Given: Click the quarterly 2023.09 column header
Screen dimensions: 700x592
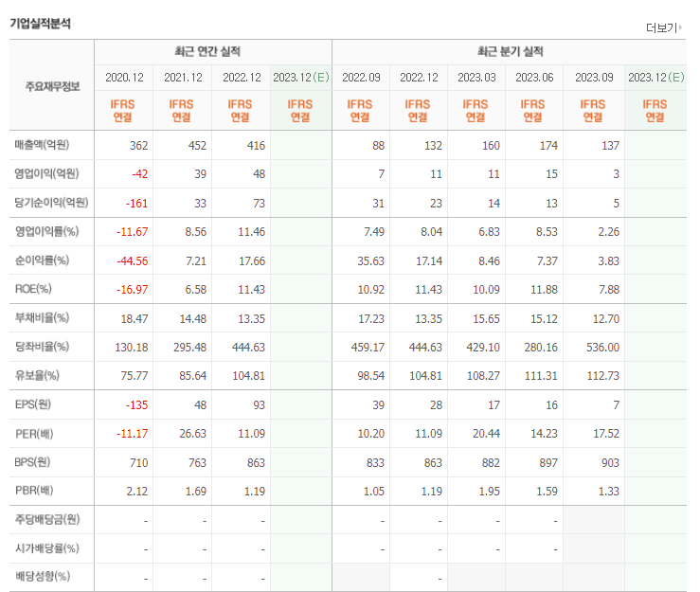Looking at the screenshot, I should tap(594, 78).
